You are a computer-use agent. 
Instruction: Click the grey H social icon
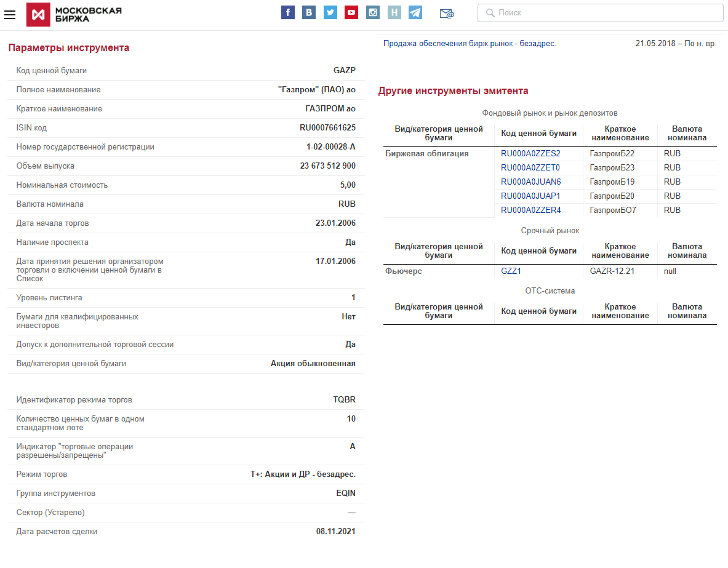pyautogui.click(x=394, y=12)
